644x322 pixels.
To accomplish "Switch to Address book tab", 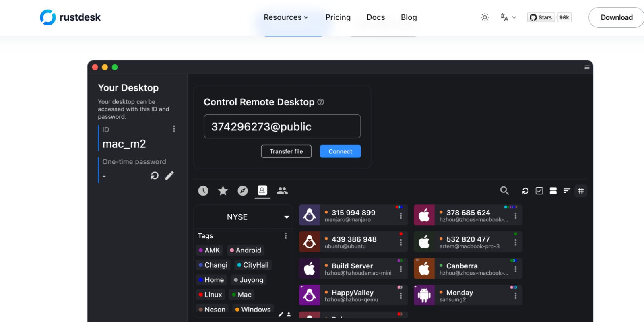I will 262,191.
